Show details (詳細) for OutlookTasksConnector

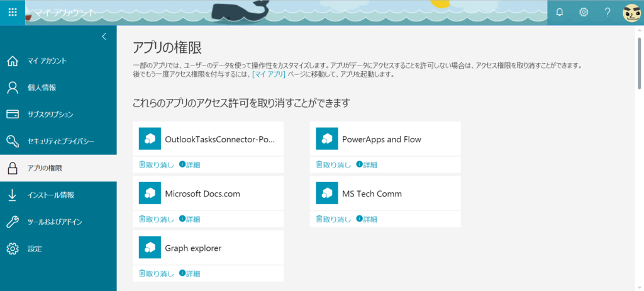click(x=190, y=165)
